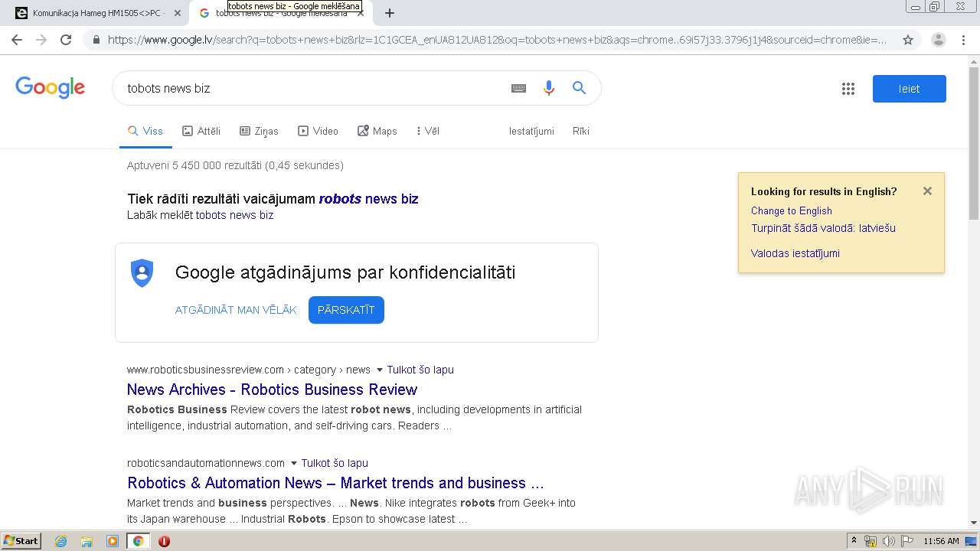Open the Google apps grid icon
Image resolution: width=980 pixels, height=551 pixels.
click(848, 89)
